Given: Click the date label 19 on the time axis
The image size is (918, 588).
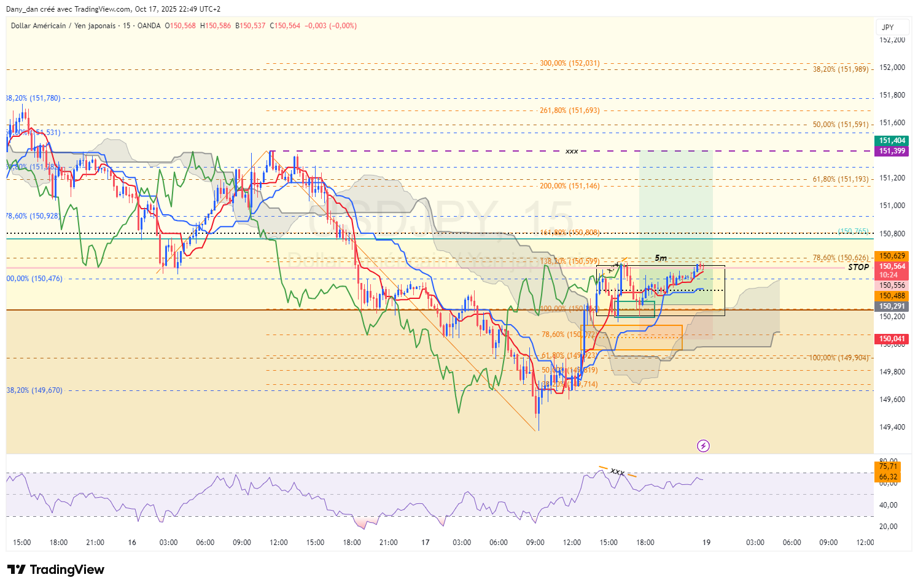Looking at the screenshot, I should click(x=707, y=543).
